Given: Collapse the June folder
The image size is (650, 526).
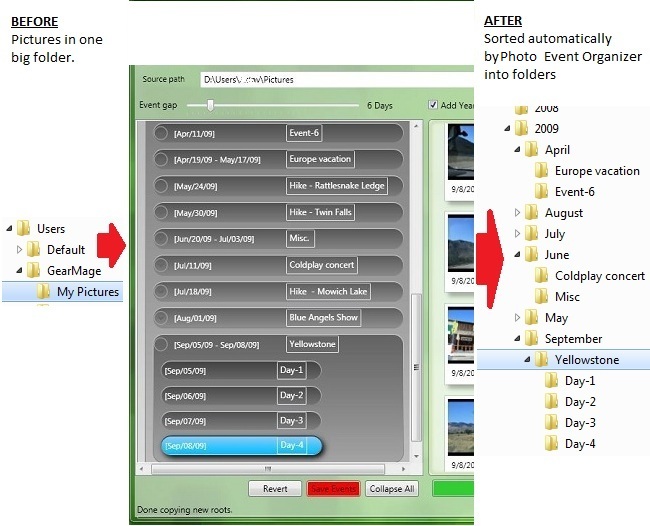Looking at the screenshot, I should click(517, 255).
